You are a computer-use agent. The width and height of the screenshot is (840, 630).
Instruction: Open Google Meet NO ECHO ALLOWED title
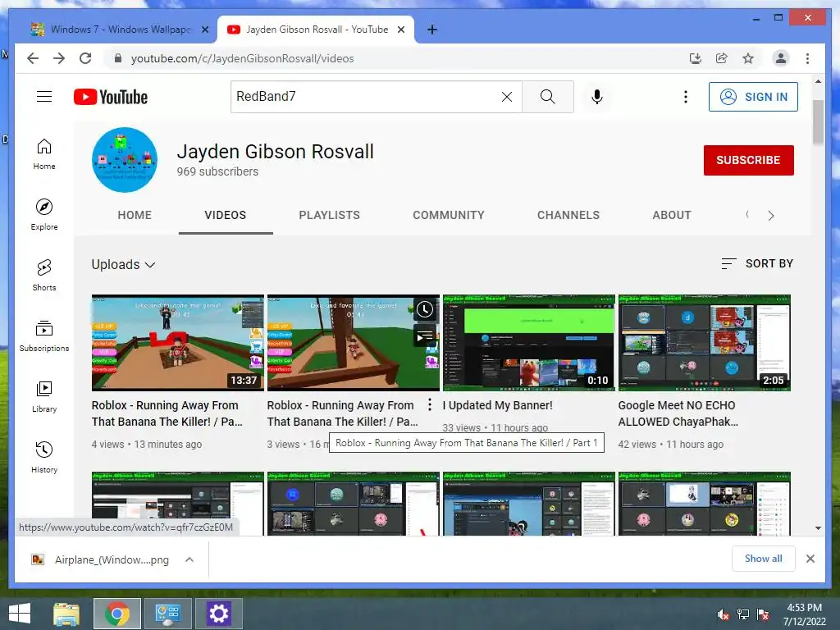click(678, 413)
